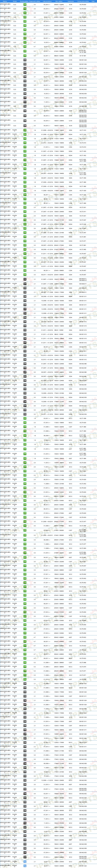Select the 100kW / 136KM cell dated 01.2007 → 12.2010

[59, 279]
